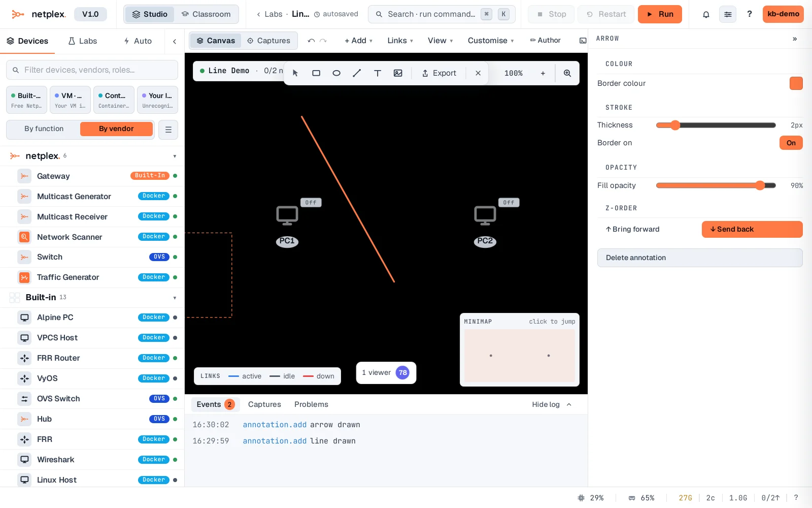Open the help question mark in header
812x508 pixels.
[750, 14]
